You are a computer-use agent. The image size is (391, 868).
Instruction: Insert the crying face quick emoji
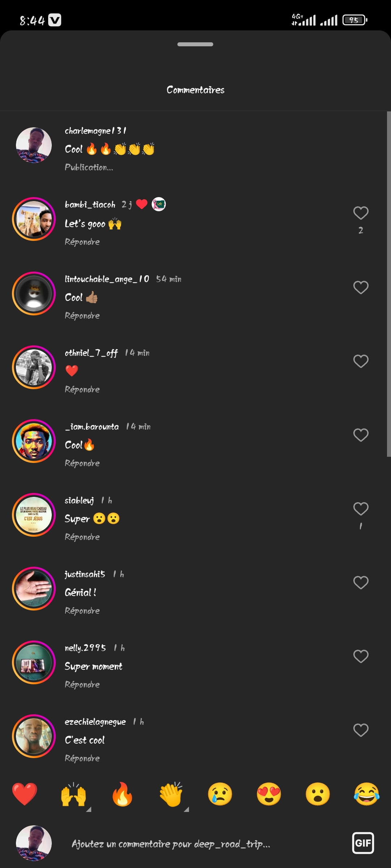pyautogui.click(x=220, y=794)
